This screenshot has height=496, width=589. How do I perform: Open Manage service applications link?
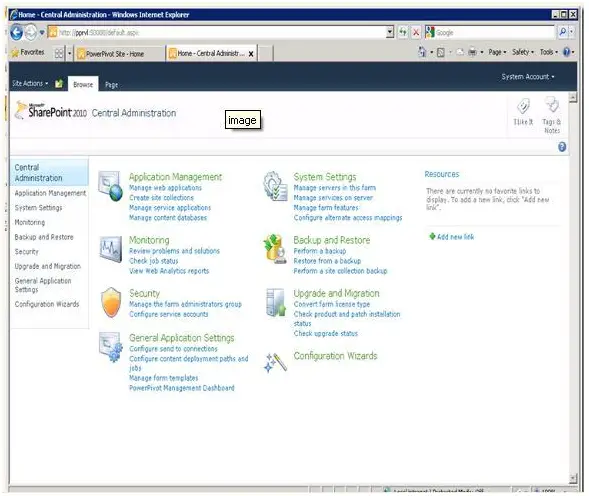170,208
